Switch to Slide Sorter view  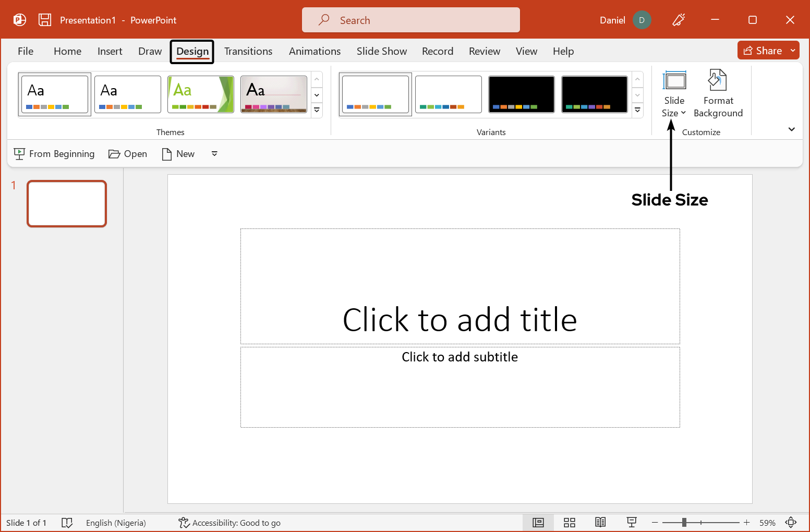569,522
